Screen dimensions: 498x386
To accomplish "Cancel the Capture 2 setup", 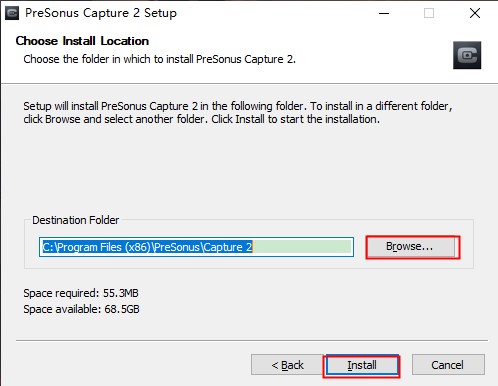I will pos(448,365).
